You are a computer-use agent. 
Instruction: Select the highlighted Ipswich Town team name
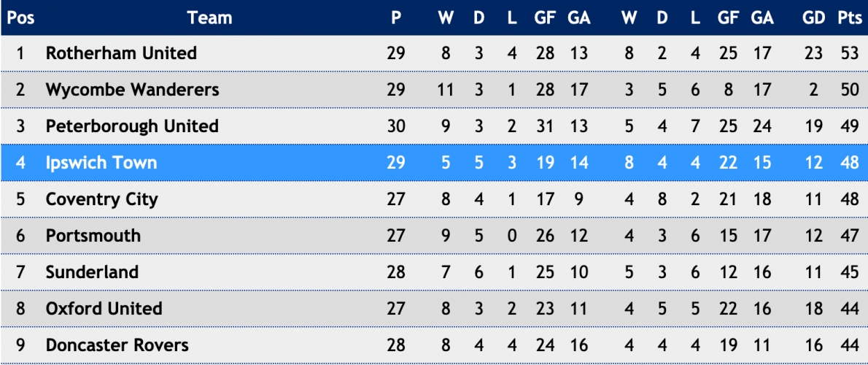pyautogui.click(x=101, y=163)
